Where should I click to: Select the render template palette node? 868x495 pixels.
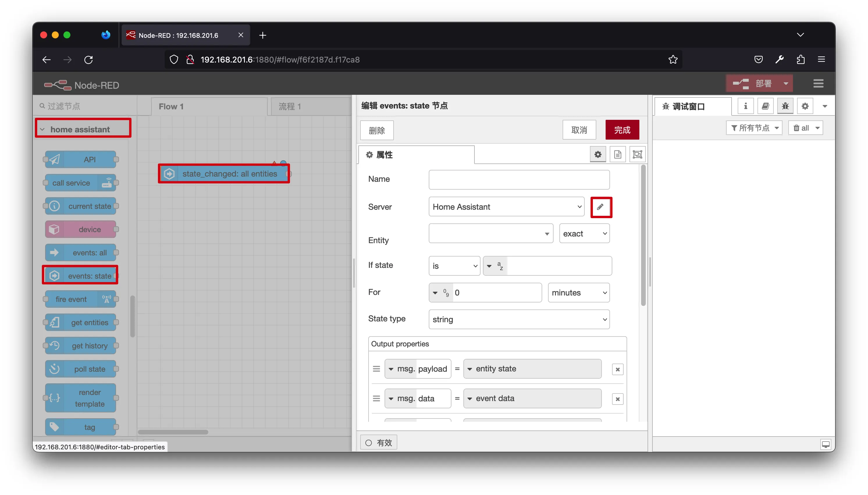click(x=81, y=398)
